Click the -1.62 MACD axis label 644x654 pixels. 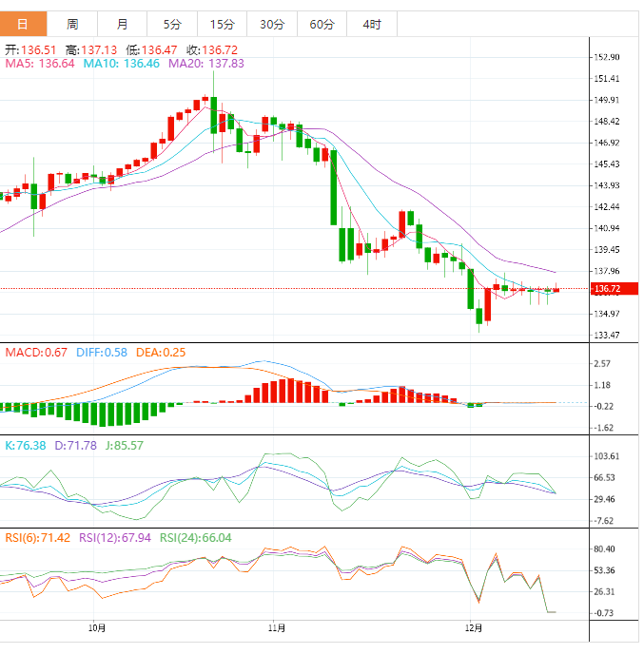(603, 428)
